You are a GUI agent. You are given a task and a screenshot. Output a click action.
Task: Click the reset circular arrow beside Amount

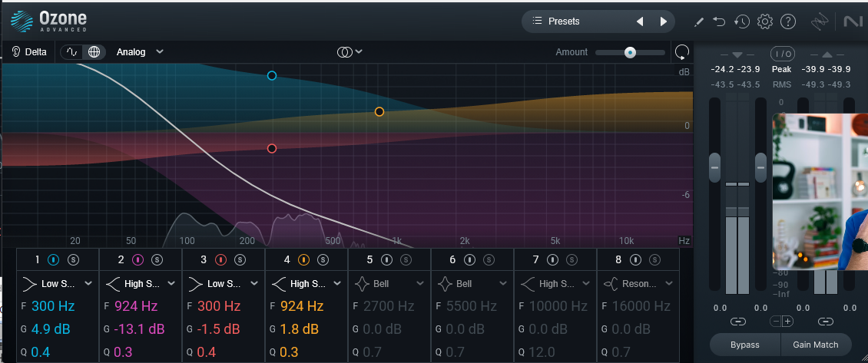[x=682, y=52]
